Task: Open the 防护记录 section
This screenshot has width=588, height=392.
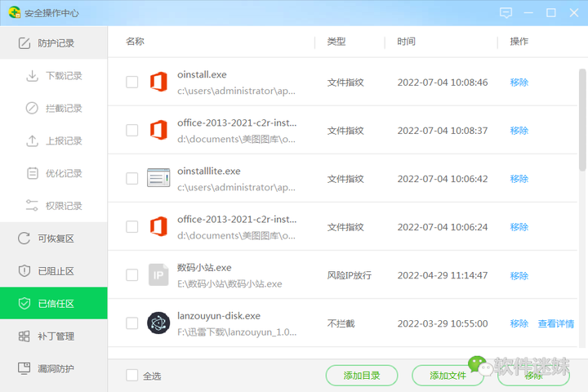Action: [x=54, y=42]
